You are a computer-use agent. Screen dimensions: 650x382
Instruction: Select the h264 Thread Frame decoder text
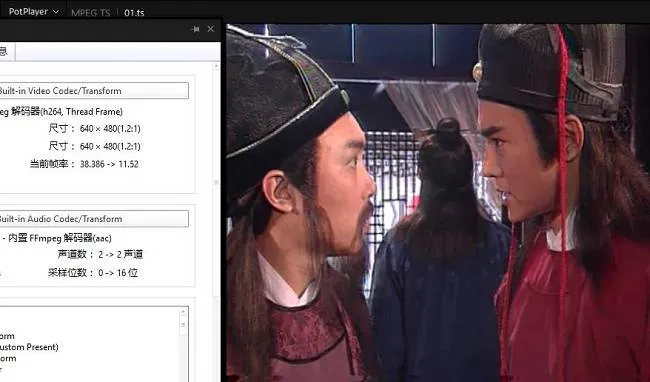tap(61, 111)
